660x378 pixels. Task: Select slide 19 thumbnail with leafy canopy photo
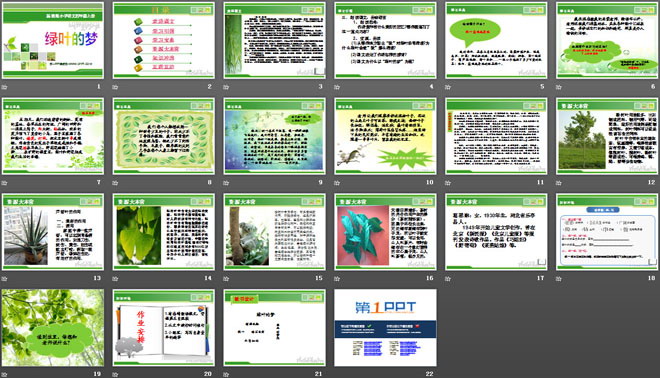(x=53, y=327)
